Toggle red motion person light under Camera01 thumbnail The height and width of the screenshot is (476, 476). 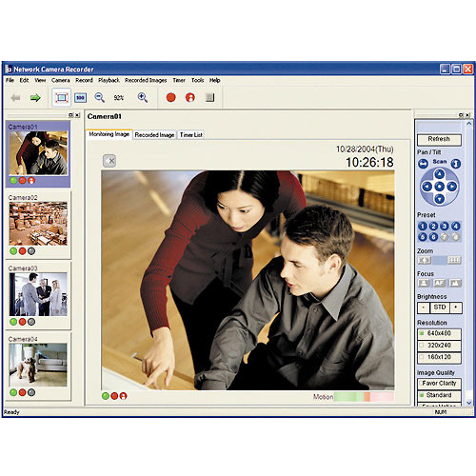tap(31, 181)
